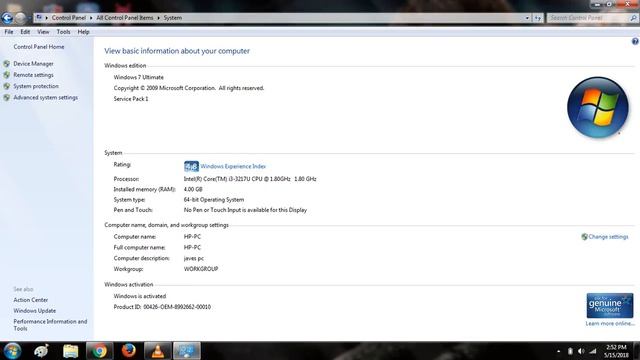This screenshot has width=640, height=360.
Task: Open Performance Information and Tools link
Action: click(x=50, y=325)
